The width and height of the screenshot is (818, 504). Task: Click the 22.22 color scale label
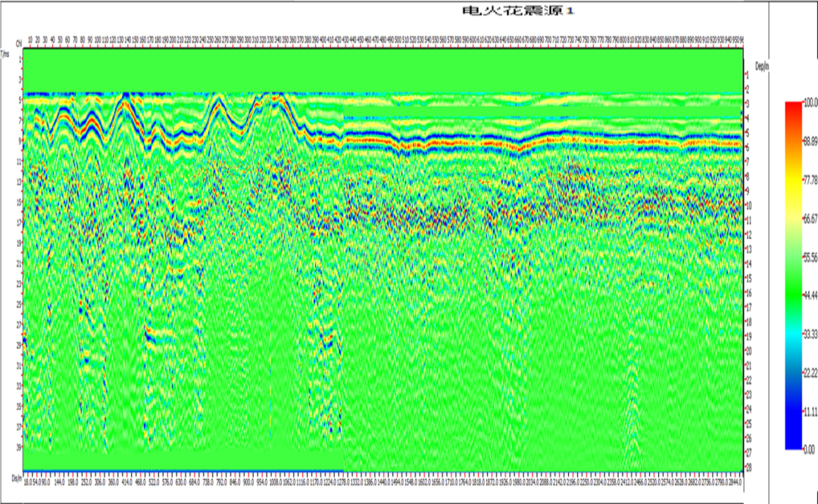810,372
